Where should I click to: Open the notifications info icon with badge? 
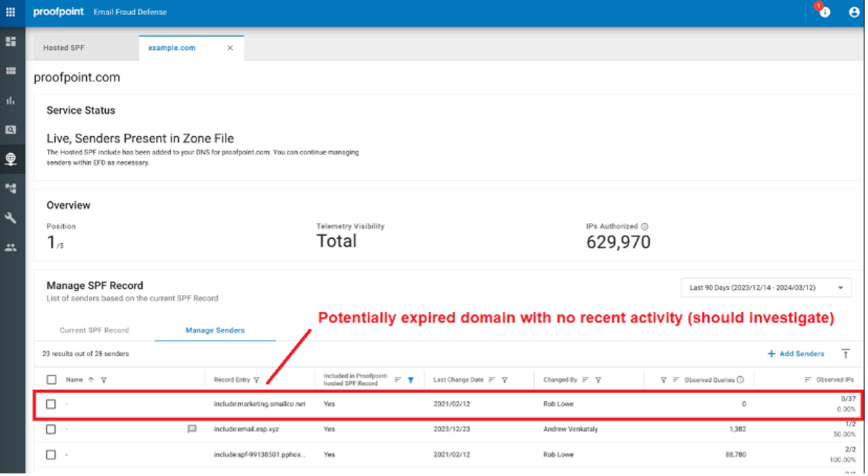point(824,11)
